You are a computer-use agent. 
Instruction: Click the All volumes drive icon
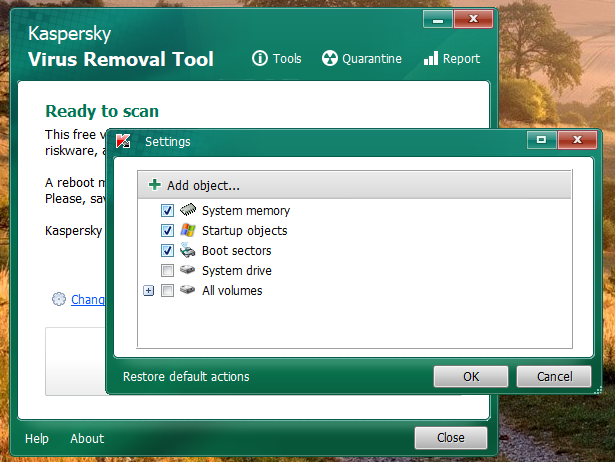188,291
